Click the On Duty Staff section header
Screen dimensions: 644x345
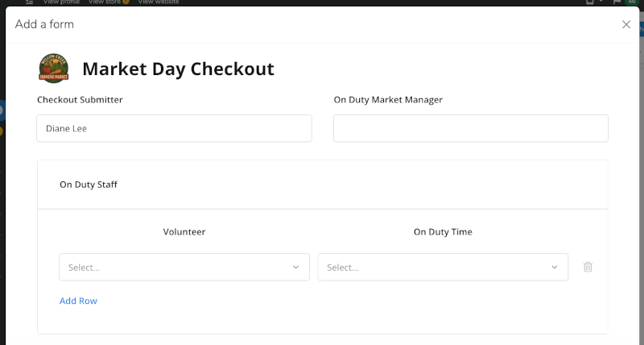(89, 185)
